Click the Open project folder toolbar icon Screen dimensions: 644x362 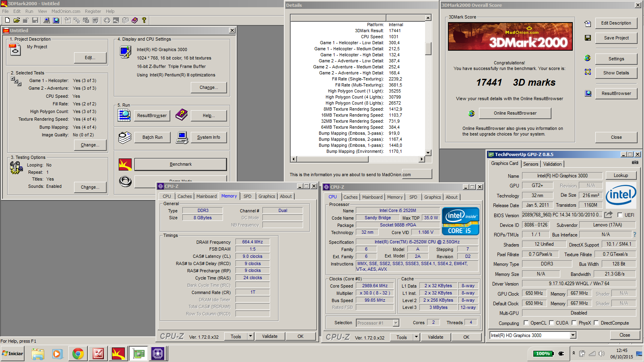pos(17,20)
